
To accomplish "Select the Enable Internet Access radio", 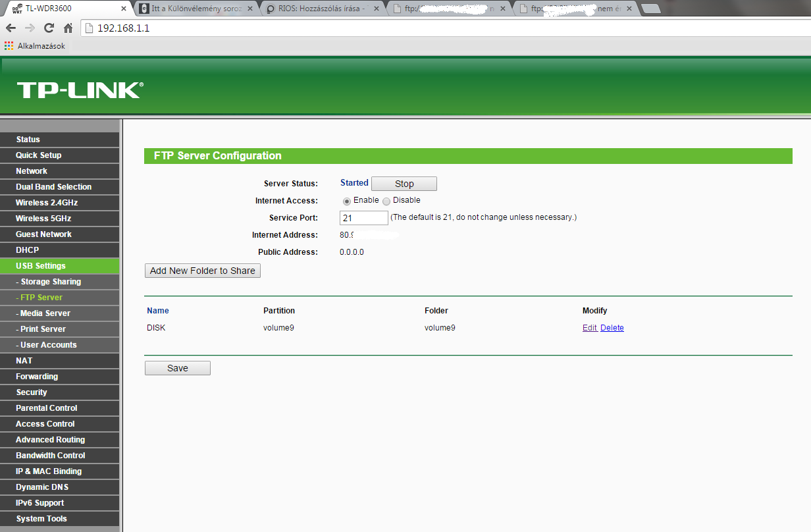I will [x=347, y=201].
